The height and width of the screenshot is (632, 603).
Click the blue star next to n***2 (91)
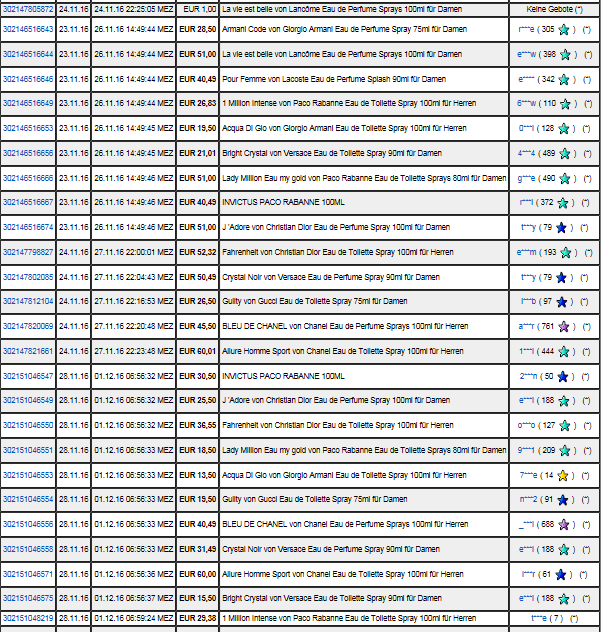[562, 500]
